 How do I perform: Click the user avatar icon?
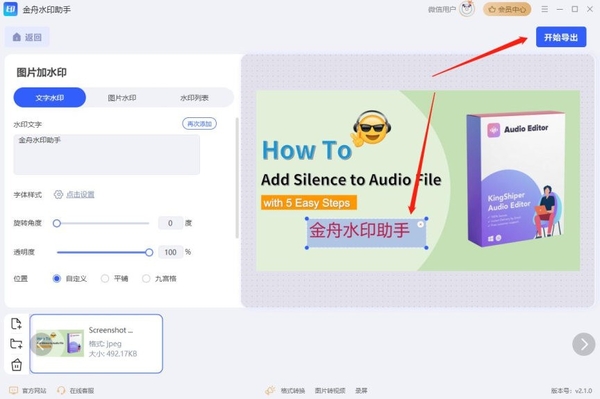pos(466,9)
